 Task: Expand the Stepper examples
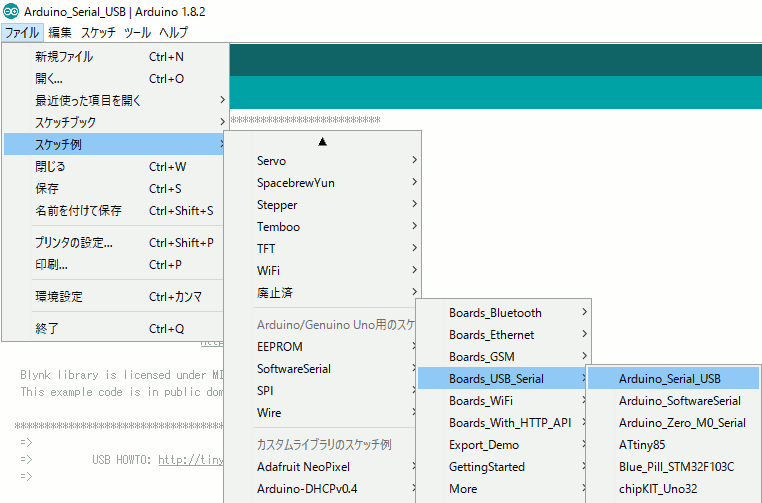click(x=322, y=205)
